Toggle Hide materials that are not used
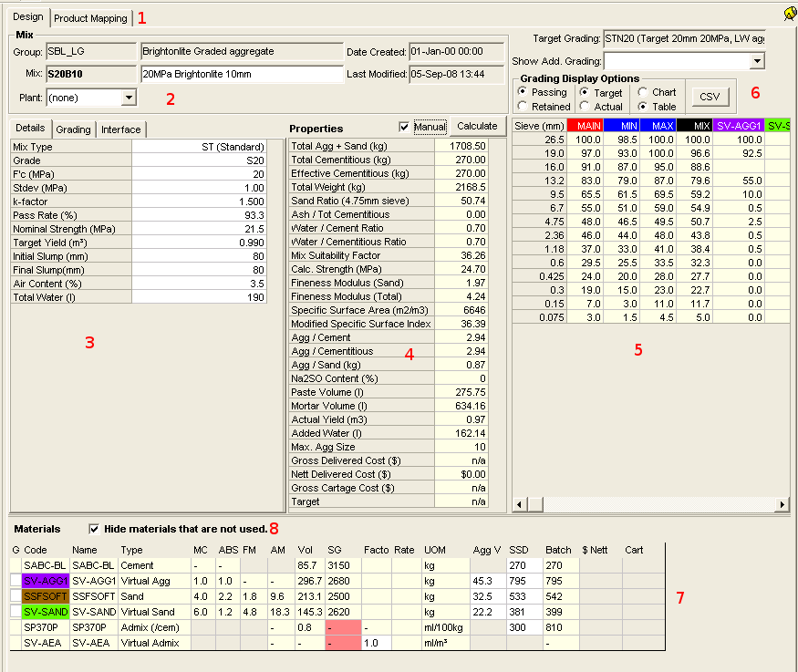 pyautogui.click(x=94, y=528)
